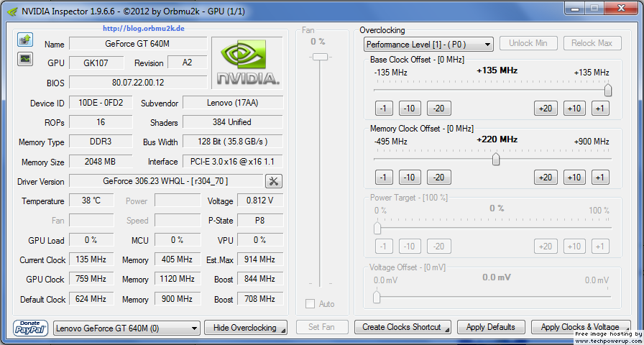This screenshot has width=644, height=345.
Task: Click the screenshot upload camera icon
Action: pos(25,40)
